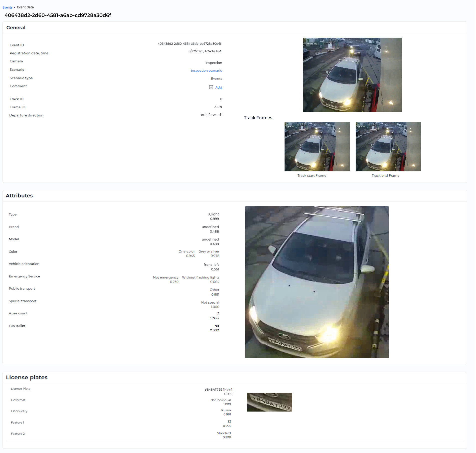
Task: Click the Event data breadcrumb label
Action: [x=25, y=7]
